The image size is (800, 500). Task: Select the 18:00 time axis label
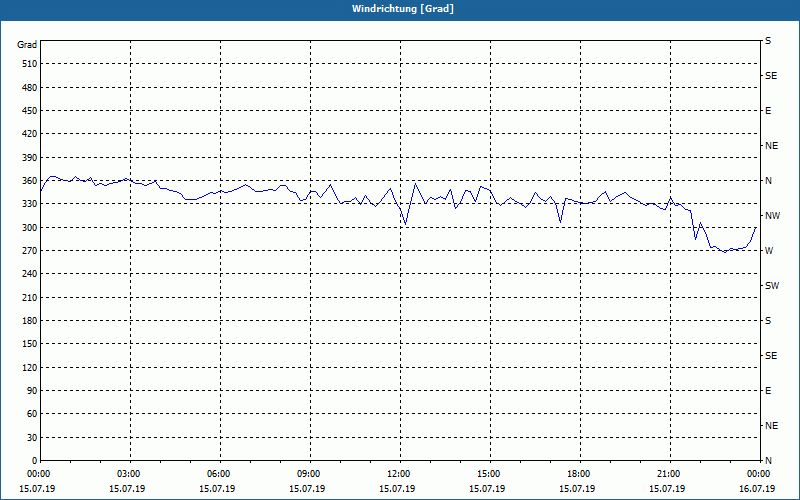coord(580,474)
